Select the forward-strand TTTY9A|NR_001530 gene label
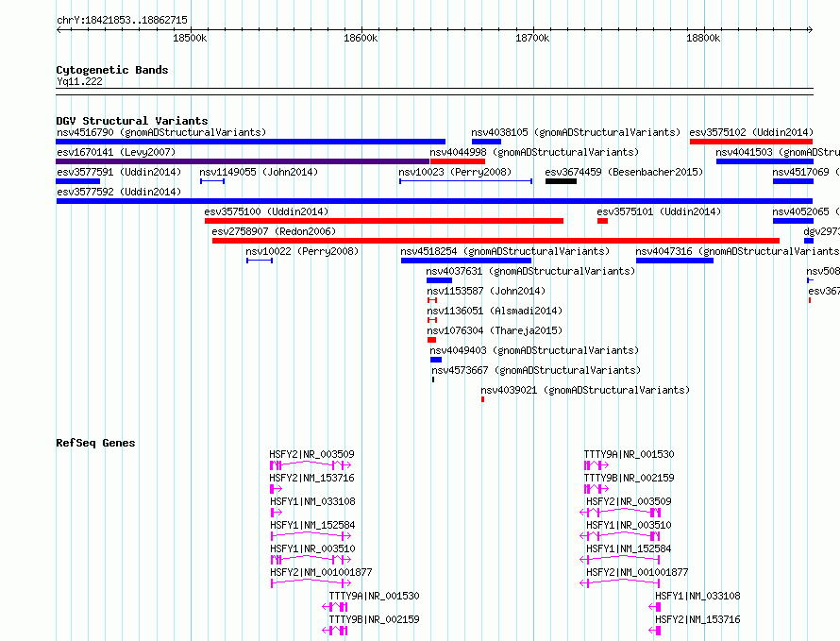The height and width of the screenshot is (641, 840). pyautogui.click(x=629, y=454)
